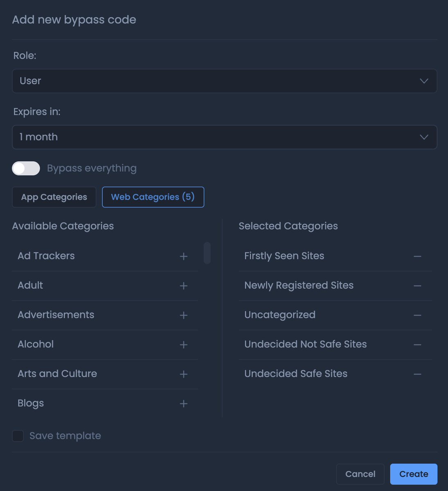Select the Blogs row text
448x491 pixels.
(x=31, y=403)
